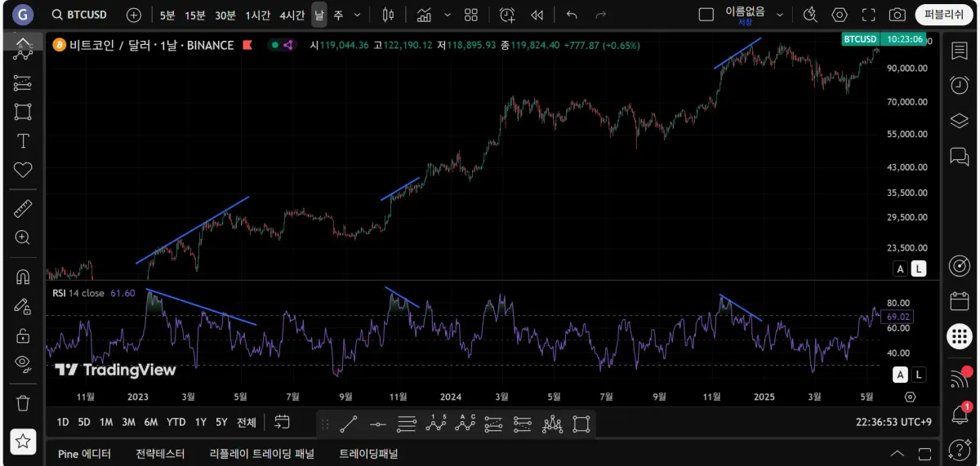The width and height of the screenshot is (980, 466).
Task: Open the 이름없음 layout name dropdown
Action: coord(780,15)
